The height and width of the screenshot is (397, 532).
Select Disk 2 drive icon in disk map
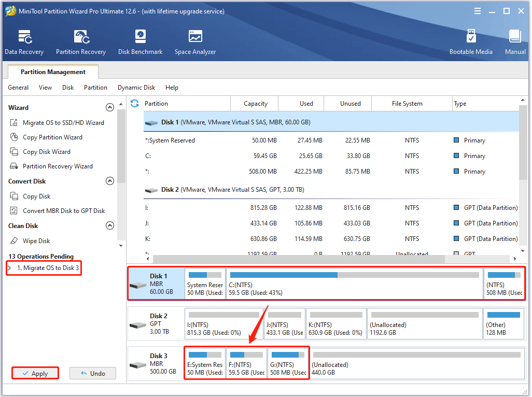138,325
